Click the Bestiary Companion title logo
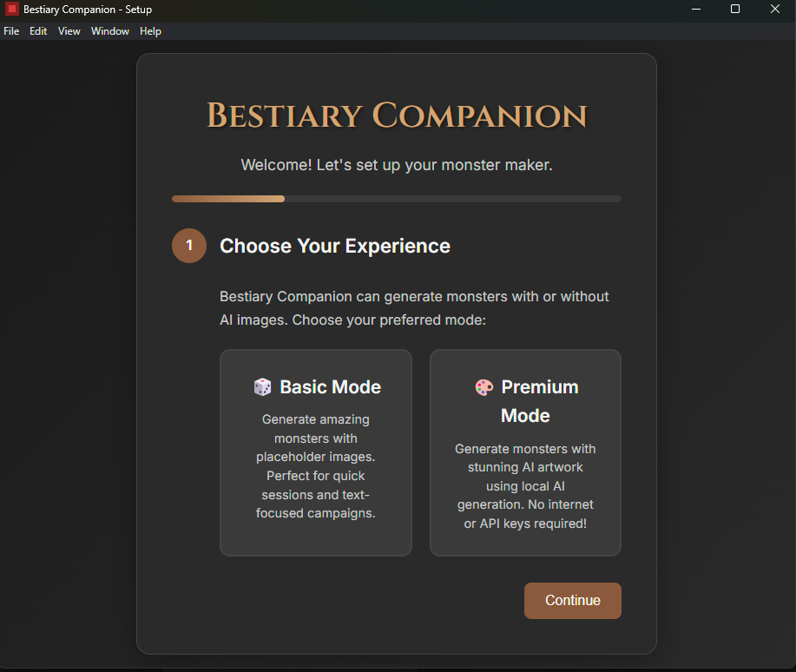Screen dimensions: 796x672 (x=397, y=115)
